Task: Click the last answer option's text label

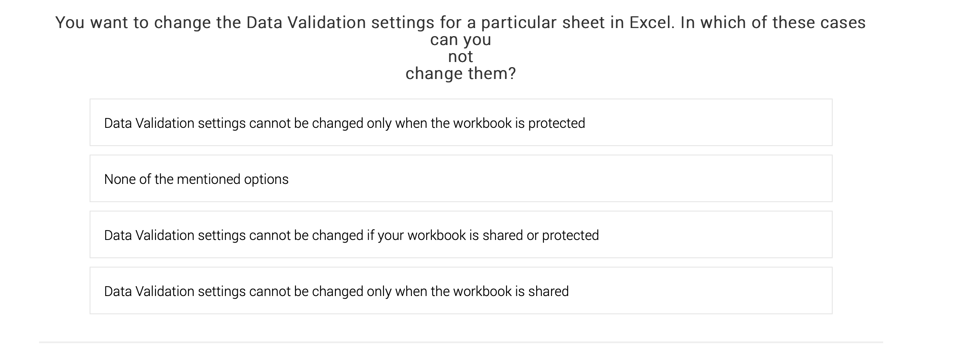Action: point(337,291)
